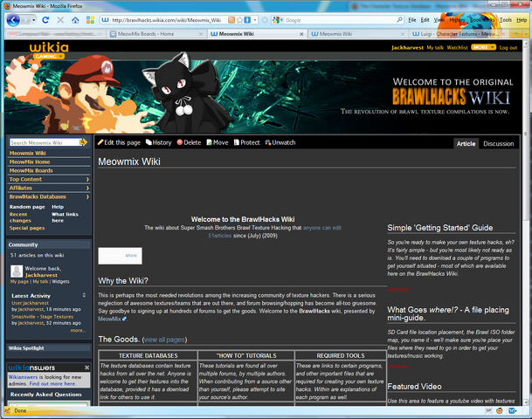Open the Help menu
Viewport: 532px width, 419px height.
point(522,20)
